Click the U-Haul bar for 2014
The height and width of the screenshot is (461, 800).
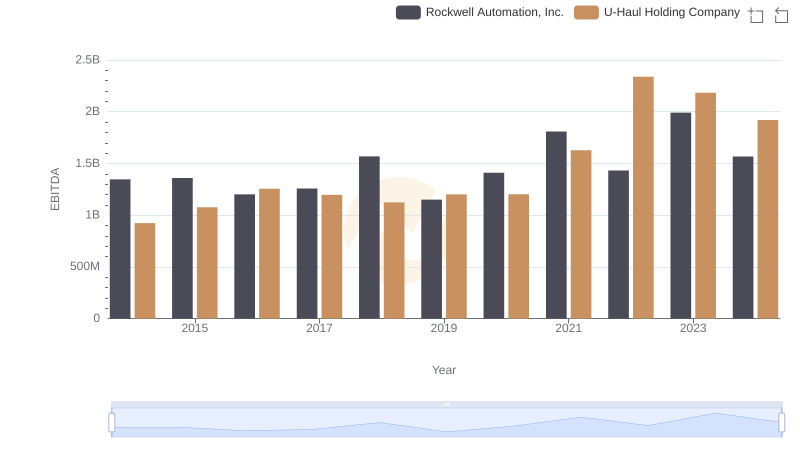pos(145,270)
